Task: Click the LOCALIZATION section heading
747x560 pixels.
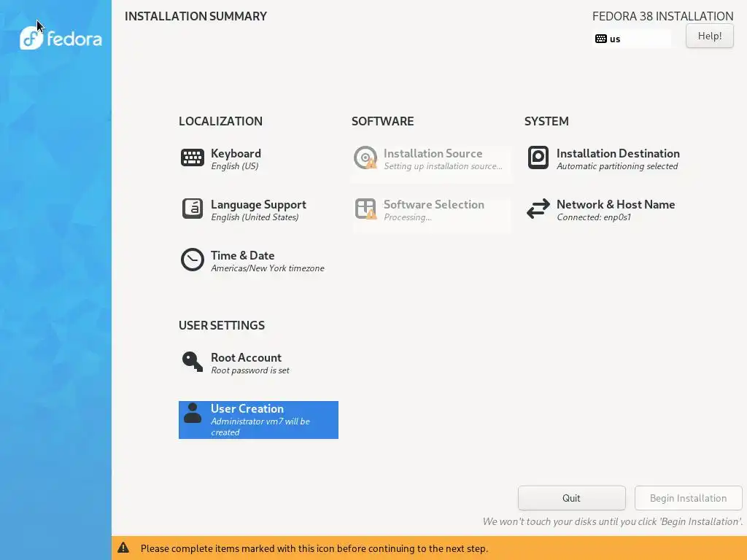Action: tap(220, 121)
